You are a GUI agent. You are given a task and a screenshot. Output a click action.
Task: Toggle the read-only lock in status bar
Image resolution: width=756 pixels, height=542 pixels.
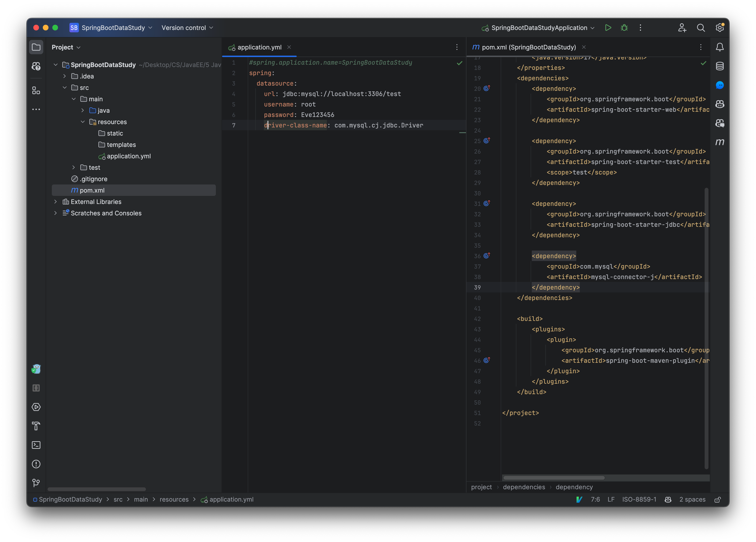(x=718, y=499)
